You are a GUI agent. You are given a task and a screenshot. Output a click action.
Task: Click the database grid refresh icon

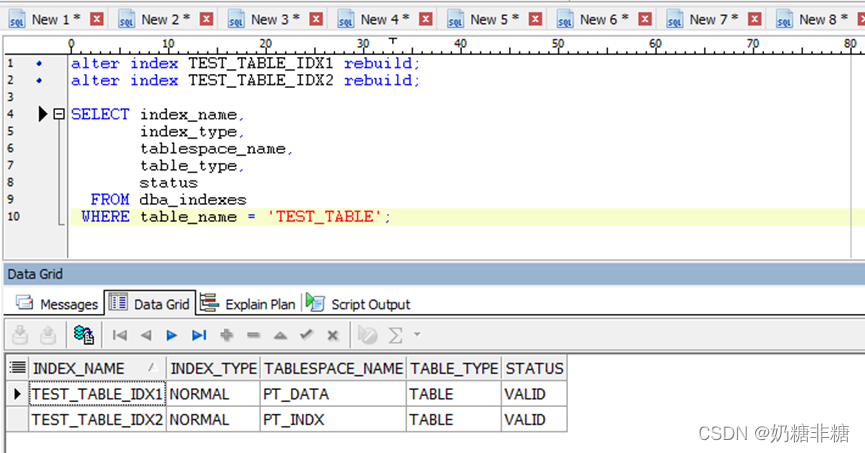(84, 335)
